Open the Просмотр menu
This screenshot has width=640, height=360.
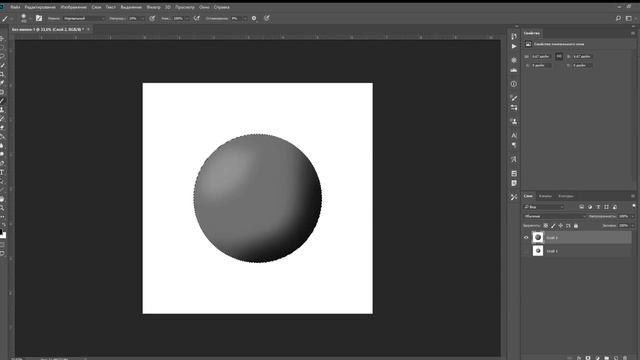click(x=185, y=7)
